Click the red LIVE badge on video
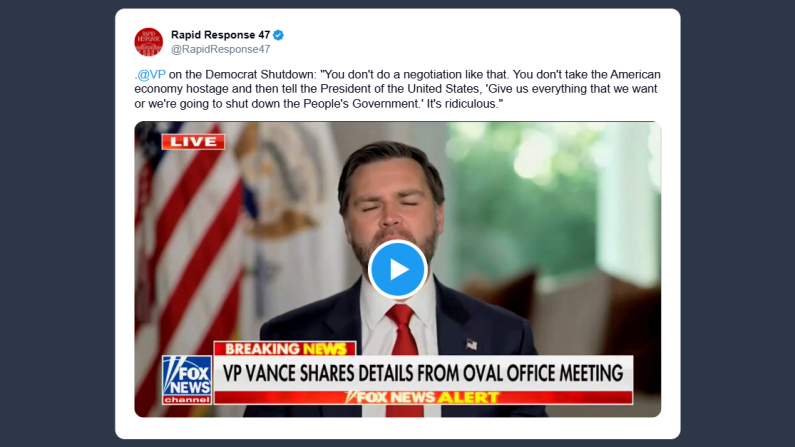Viewport: 795px width, 447px height. [193, 141]
